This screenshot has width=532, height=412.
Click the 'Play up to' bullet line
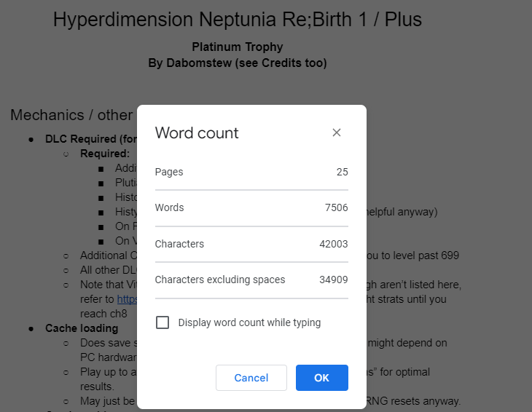(x=109, y=372)
